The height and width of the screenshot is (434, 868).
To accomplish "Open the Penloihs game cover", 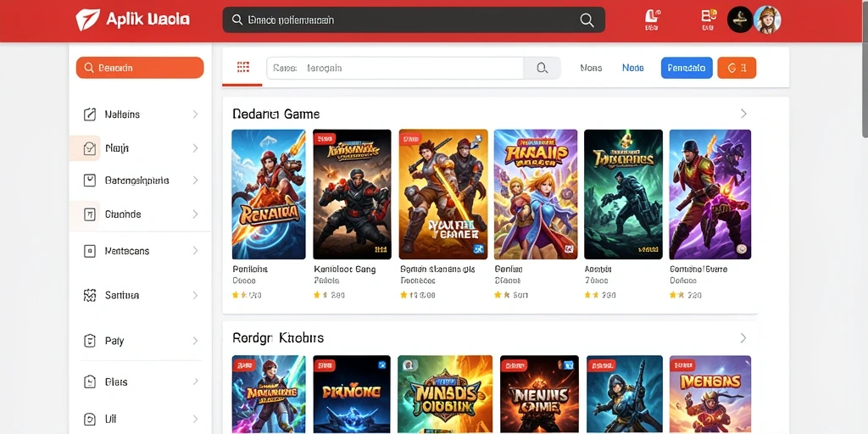I will [269, 194].
